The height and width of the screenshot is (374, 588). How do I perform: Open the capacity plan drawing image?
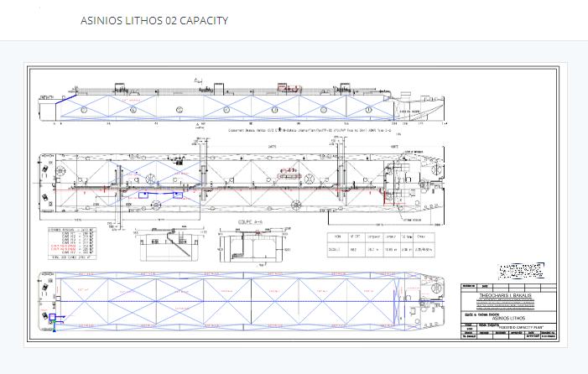[294, 201]
